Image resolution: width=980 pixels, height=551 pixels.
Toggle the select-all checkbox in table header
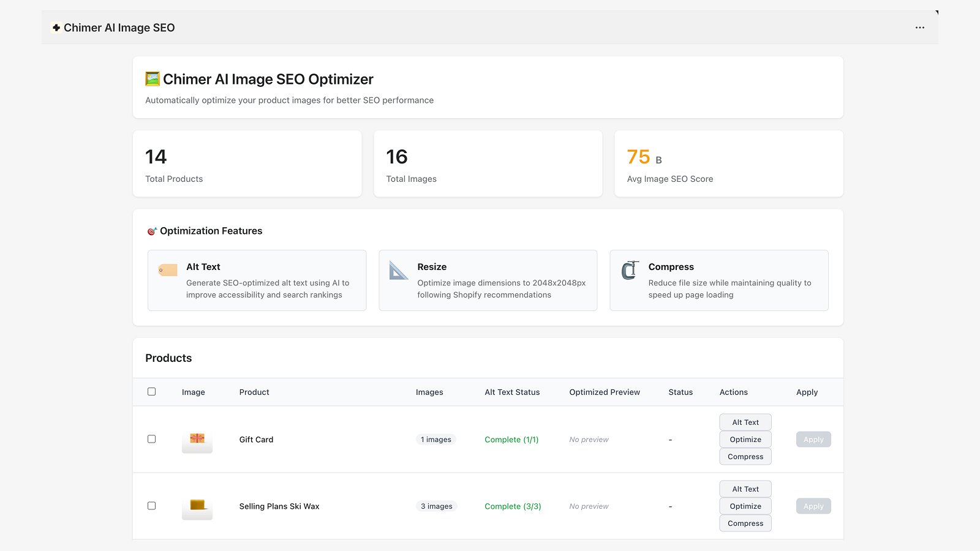(x=151, y=392)
